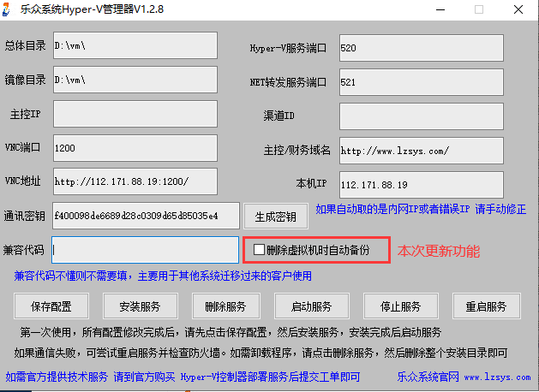
Task: Enable 删除虚拟机时自动备份 checkbox
Action: coord(259,250)
